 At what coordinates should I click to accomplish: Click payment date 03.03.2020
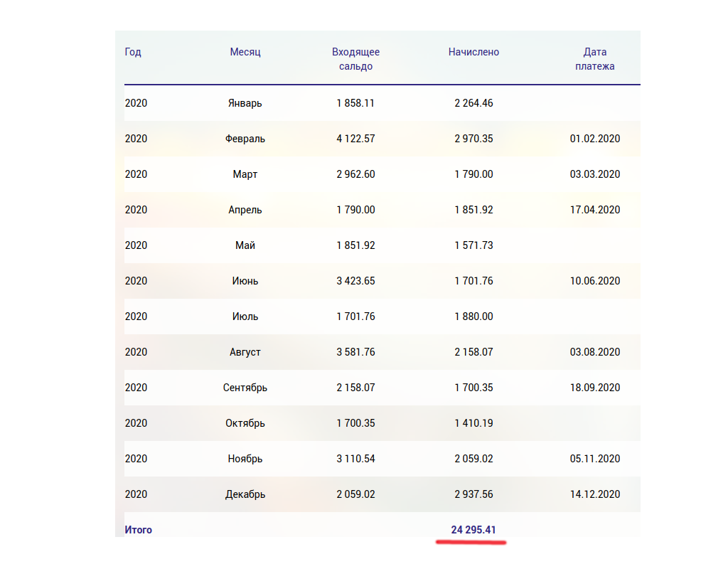point(595,174)
